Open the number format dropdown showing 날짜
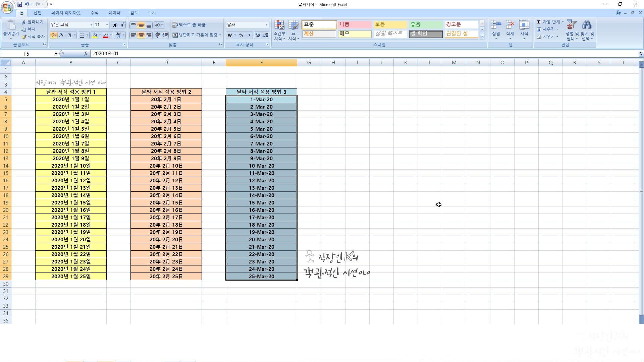 coord(266,25)
